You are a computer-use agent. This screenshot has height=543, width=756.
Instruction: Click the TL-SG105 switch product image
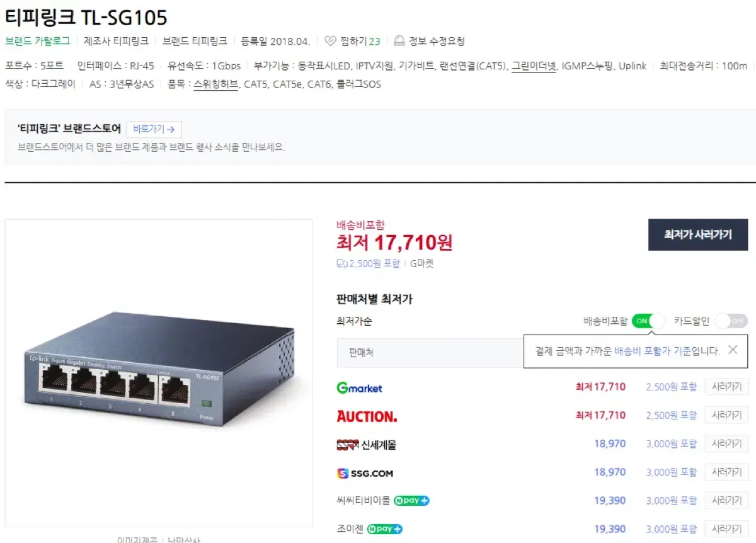coord(159,372)
